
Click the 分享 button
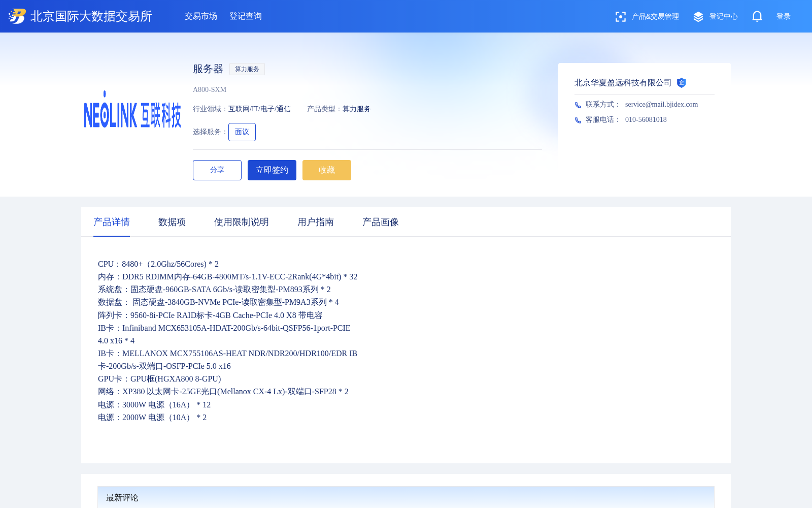pyautogui.click(x=217, y=170)
